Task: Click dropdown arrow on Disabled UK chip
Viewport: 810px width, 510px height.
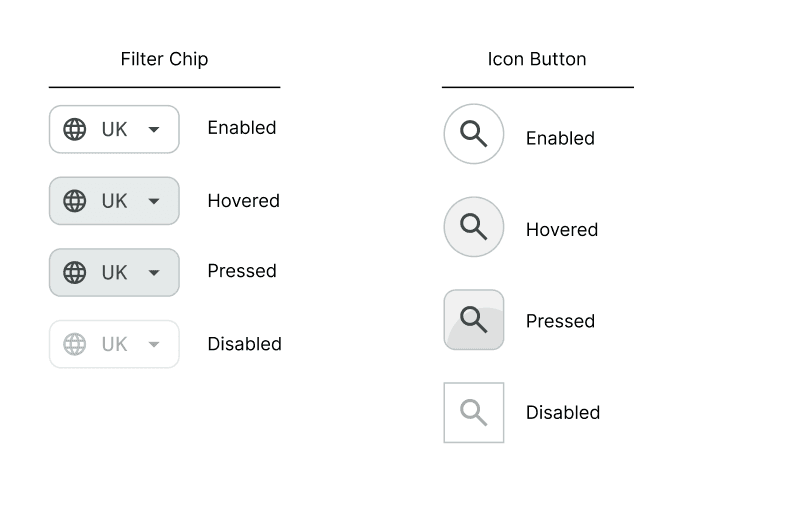Action: [x=153, y=345]
